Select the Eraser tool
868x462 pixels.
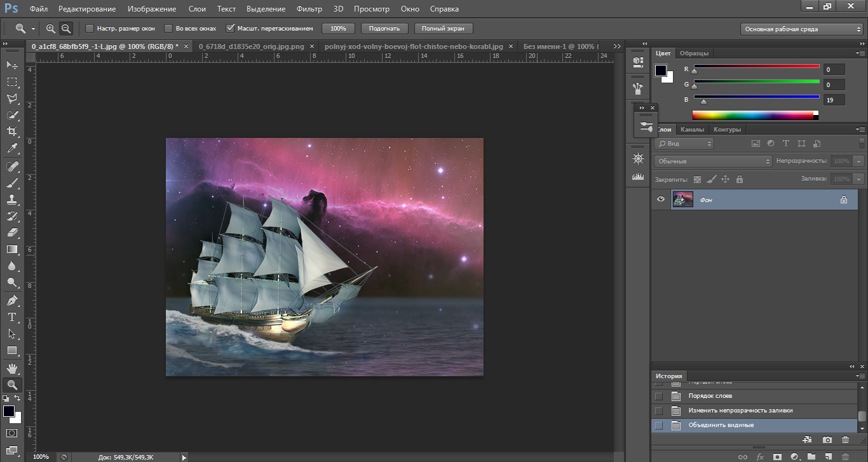[12, 233]
